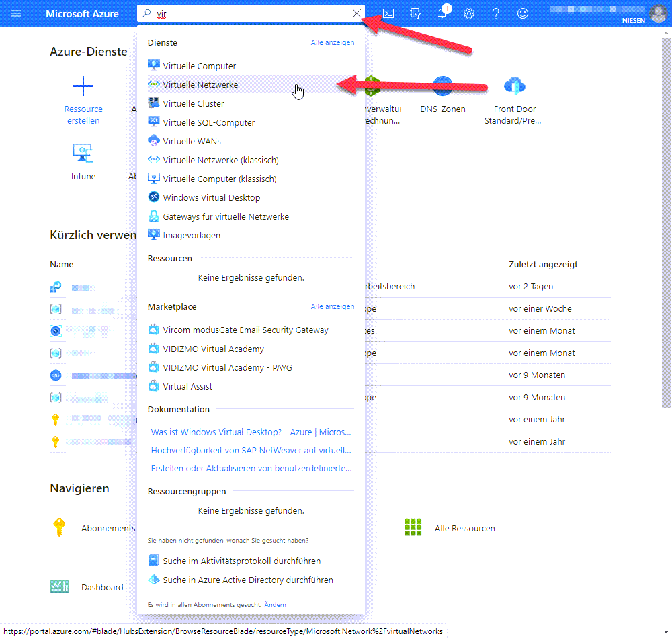Open the account avatar menu
Image resolution: width=672 pixels, height=638 pixels.
[x=659, y=13]
